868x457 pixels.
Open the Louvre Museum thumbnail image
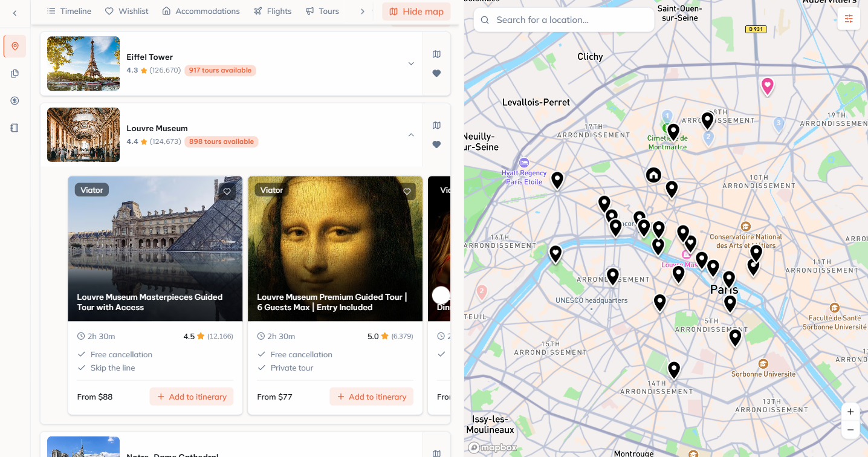(x=83, y=135)
